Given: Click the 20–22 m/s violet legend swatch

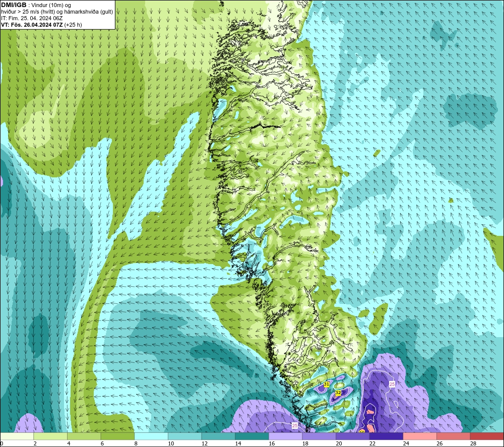Looking at the screenshot, I should click(x=353, y=436).
